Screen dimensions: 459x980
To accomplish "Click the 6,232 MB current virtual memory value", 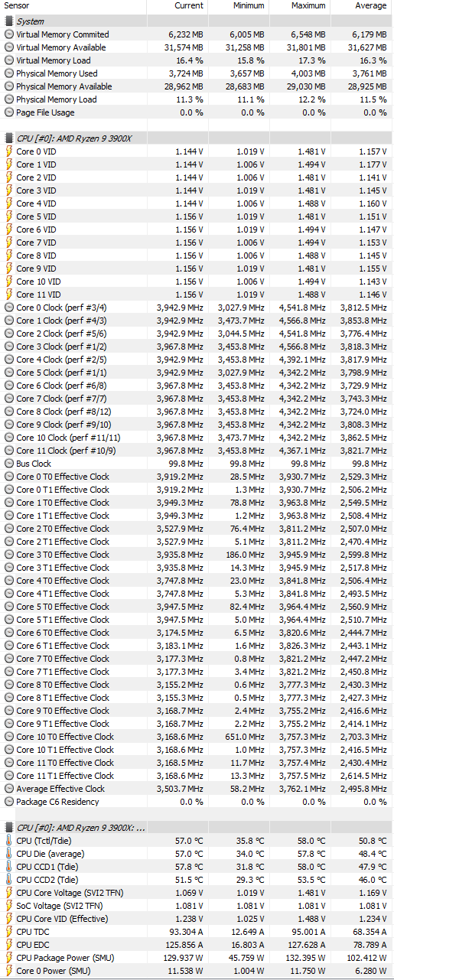I will point(187,34).
